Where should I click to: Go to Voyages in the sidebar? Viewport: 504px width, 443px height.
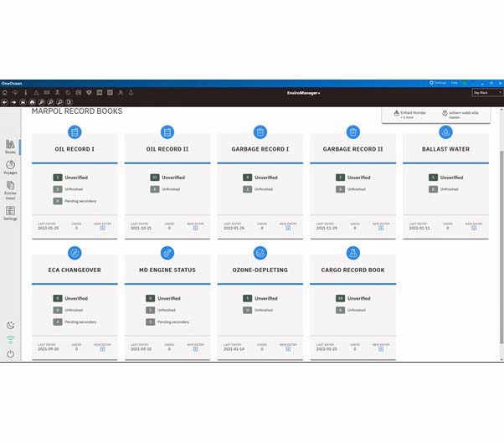tap(10, 167)
